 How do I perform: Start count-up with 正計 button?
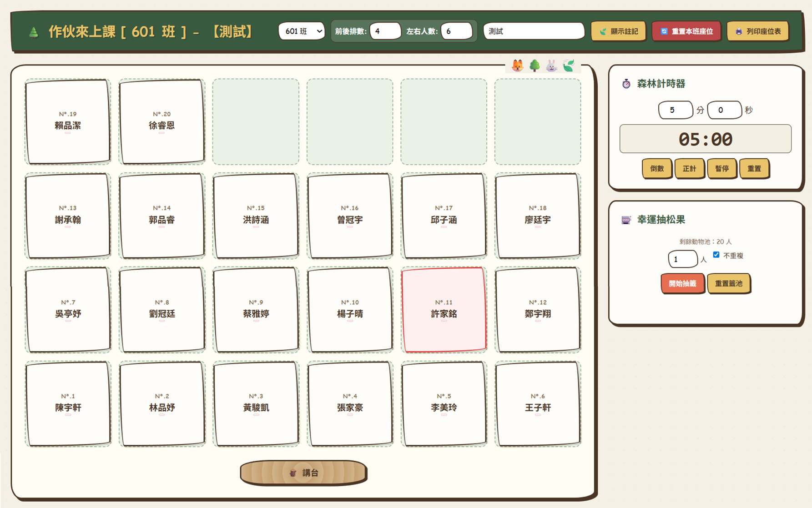click(689, 169)
